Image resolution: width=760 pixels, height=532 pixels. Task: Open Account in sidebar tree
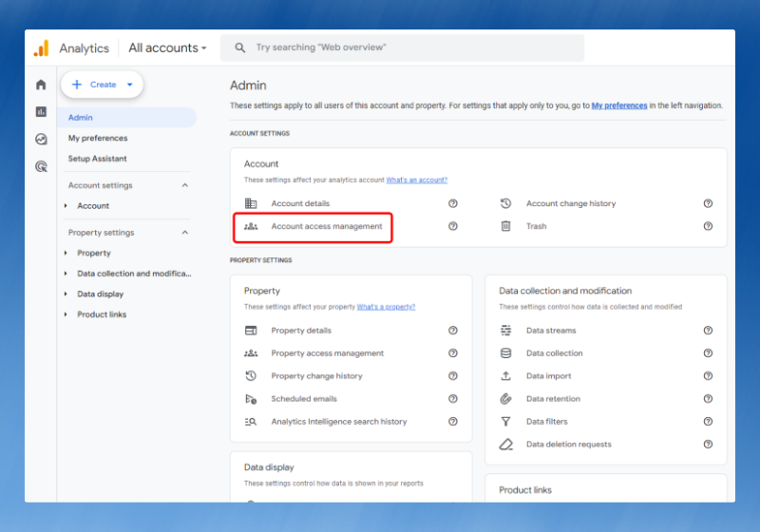(93, 206)
